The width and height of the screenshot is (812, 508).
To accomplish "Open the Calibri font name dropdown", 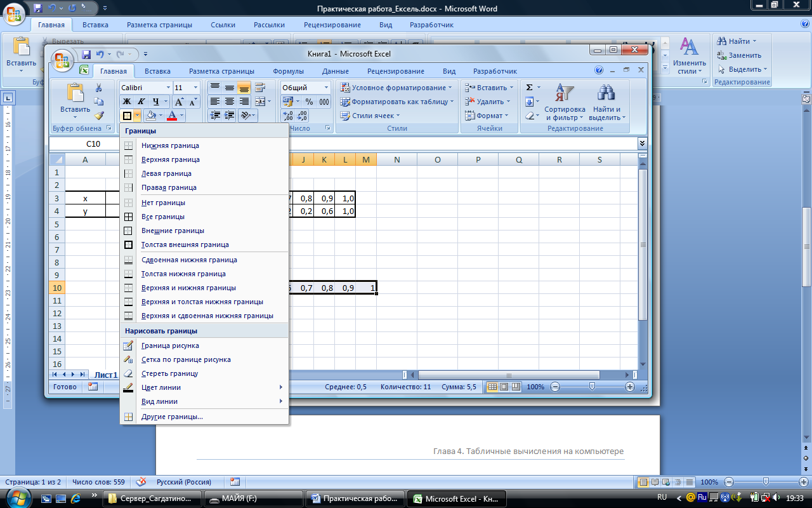I will (x=168, y=88).
